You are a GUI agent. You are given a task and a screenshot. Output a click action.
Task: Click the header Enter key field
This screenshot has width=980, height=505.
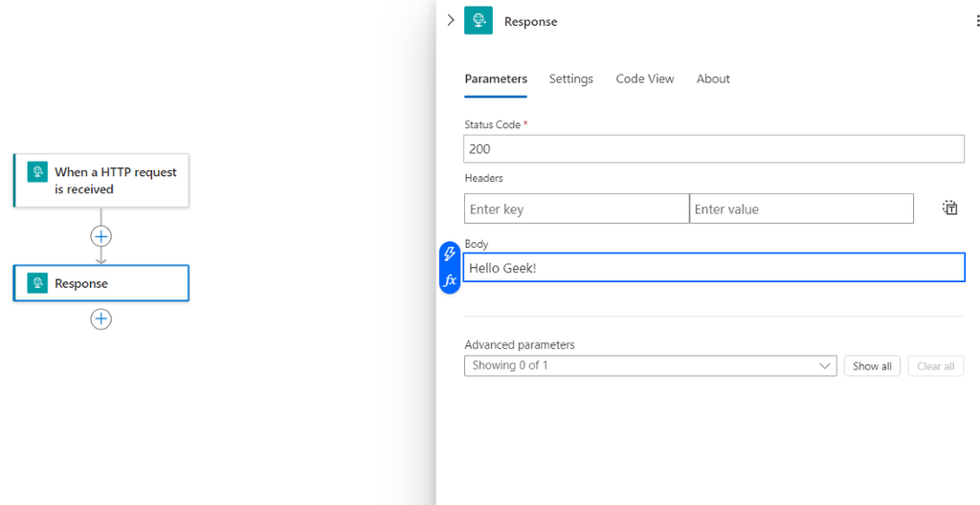click(576, 209)
